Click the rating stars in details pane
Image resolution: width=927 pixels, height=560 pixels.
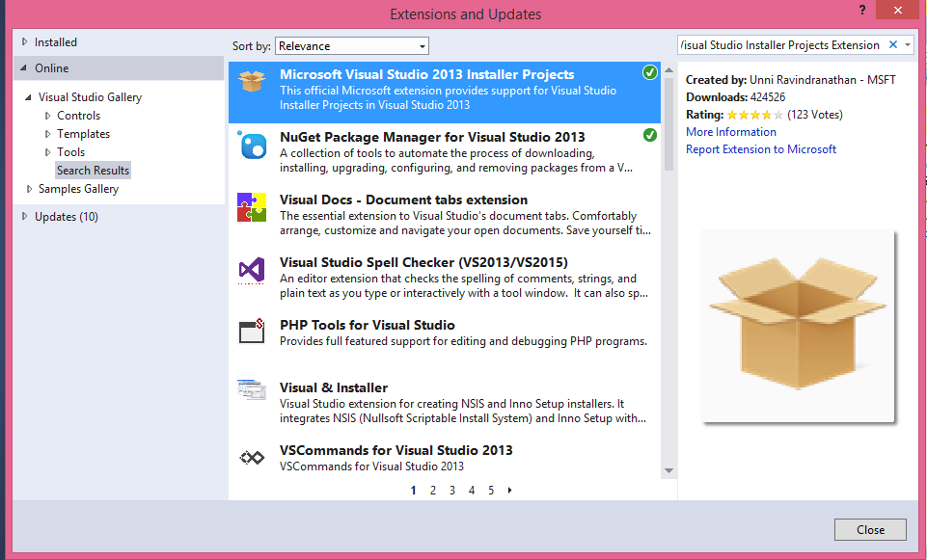755,115
